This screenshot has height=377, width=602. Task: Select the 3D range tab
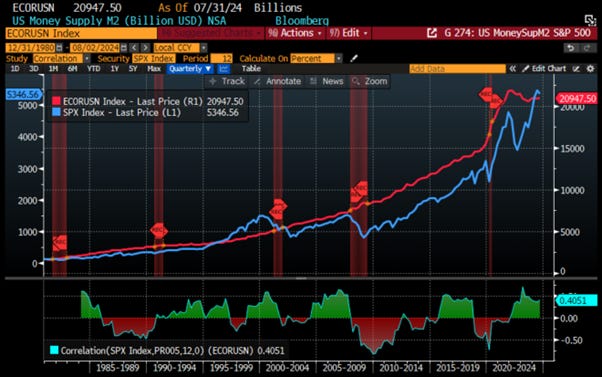tap(34, 69)
